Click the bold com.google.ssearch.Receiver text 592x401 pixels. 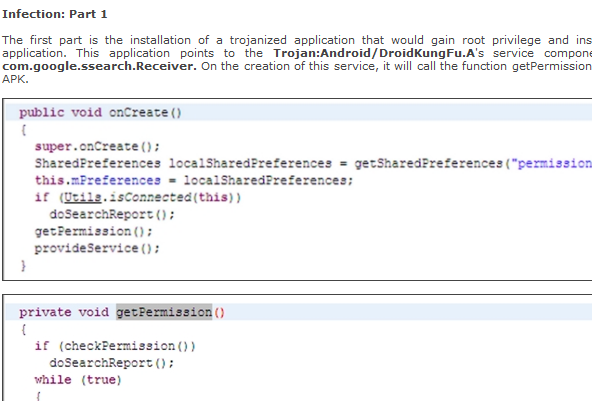click(99, 66)
